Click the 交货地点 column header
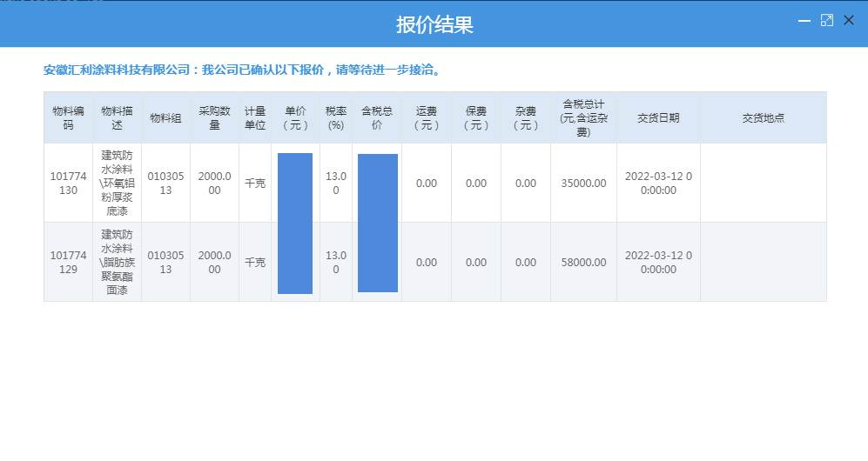This screenshot has height=461, width=868. [x=763, y=117]
